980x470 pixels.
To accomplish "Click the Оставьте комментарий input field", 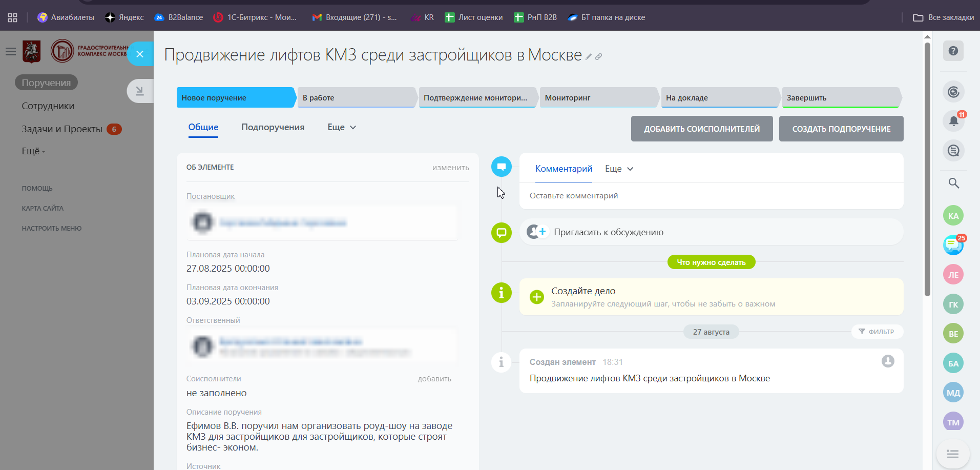I will pos(711,196).
